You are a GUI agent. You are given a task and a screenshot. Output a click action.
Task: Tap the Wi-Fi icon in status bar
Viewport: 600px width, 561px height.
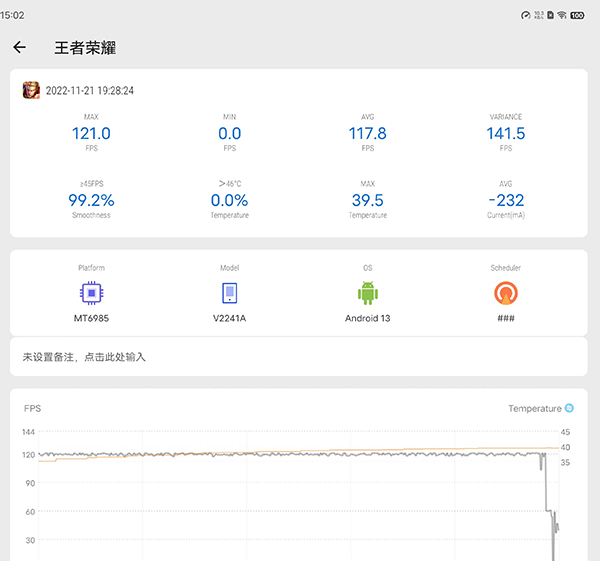[x=562, y=15]
